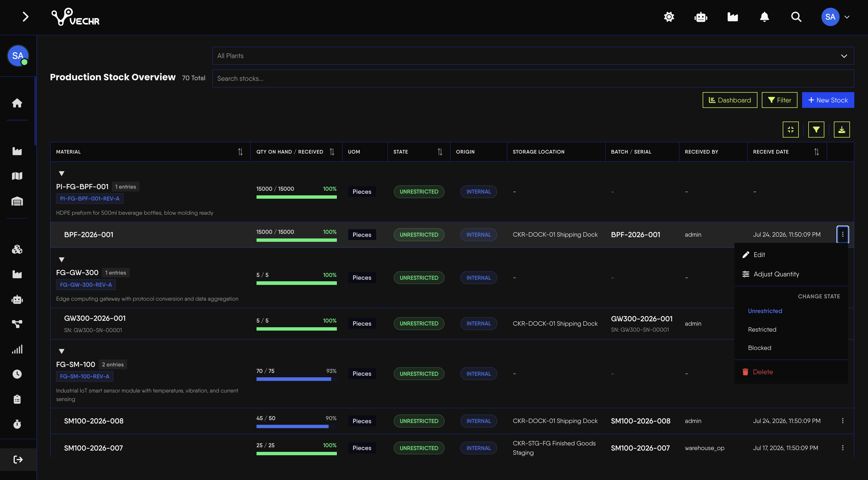868x480 pixels.
Task: Collapse the FG-SM-100 group
Action: (x=61, y=351)
